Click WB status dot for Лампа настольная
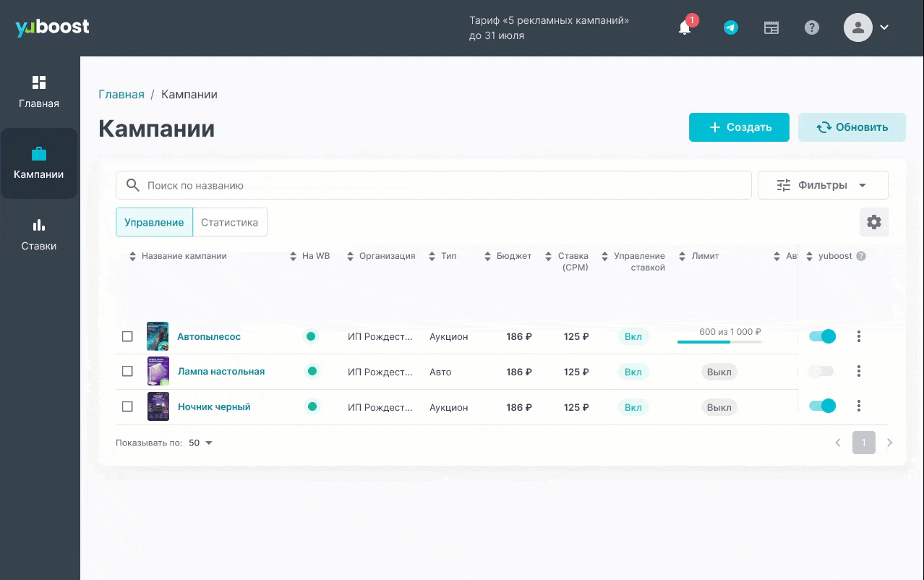Viewport: 924px width, 580px height. click(x=312, y=371)
